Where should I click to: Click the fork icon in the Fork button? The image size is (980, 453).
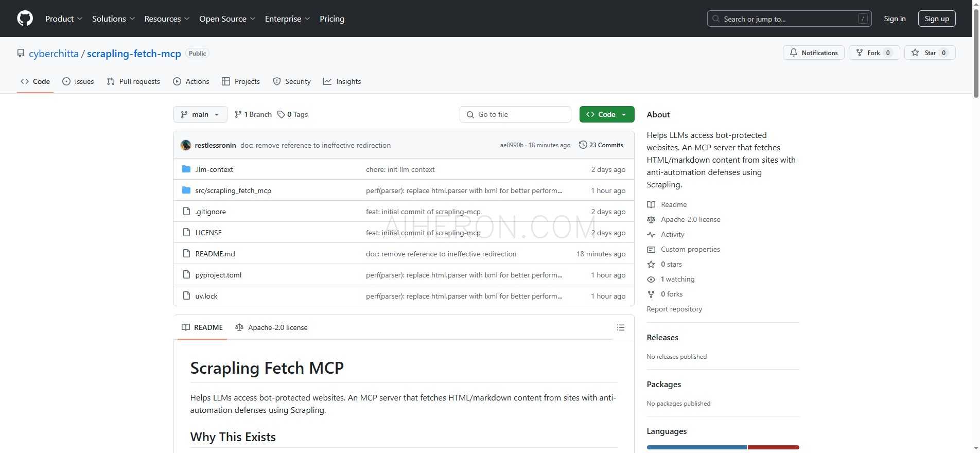tap(859, 53)
